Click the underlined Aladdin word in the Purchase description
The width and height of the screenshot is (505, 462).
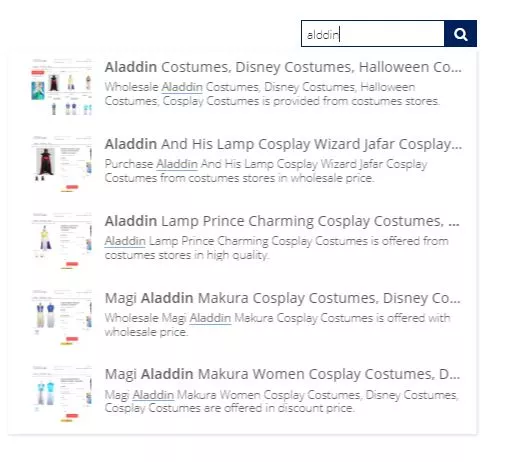177,164
